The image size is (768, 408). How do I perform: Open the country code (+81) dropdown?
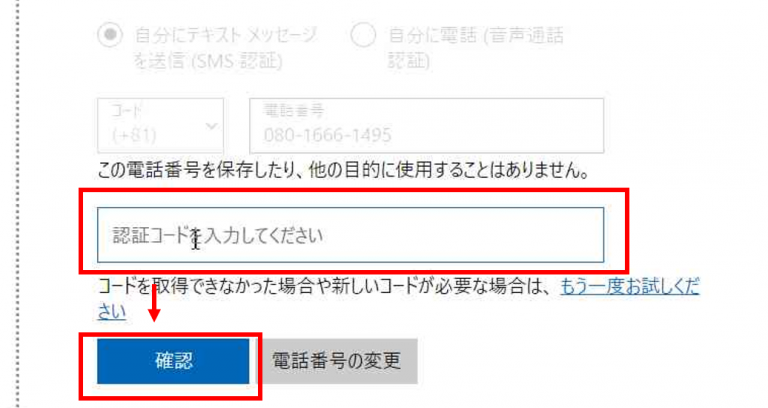coord(161,125)
